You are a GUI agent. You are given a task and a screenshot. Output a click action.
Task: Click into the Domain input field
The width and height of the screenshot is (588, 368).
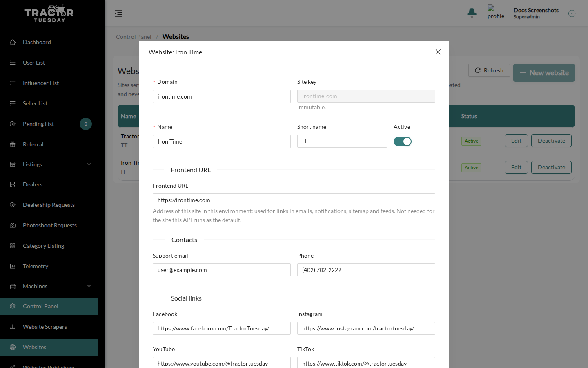[x=222, y=96]
